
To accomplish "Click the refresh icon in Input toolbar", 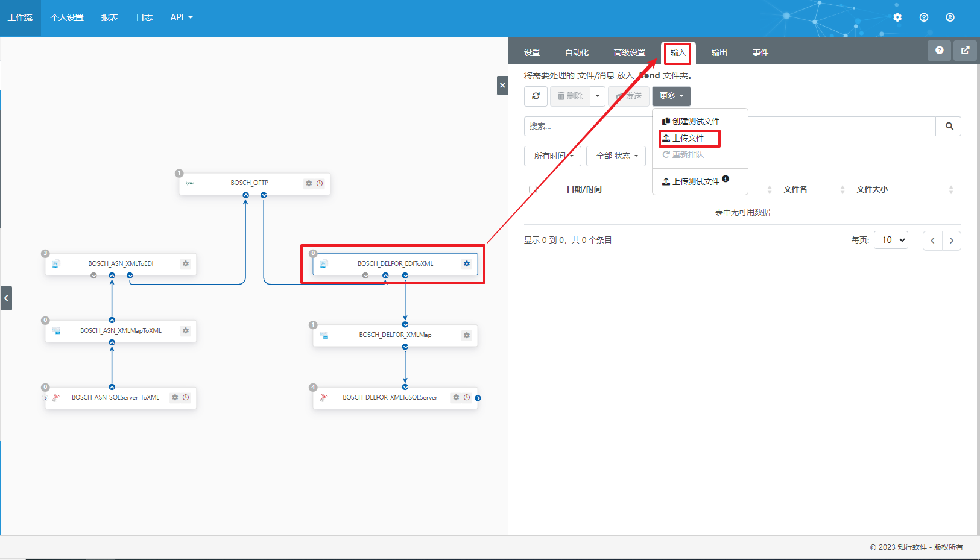I will tap(536, 96).
